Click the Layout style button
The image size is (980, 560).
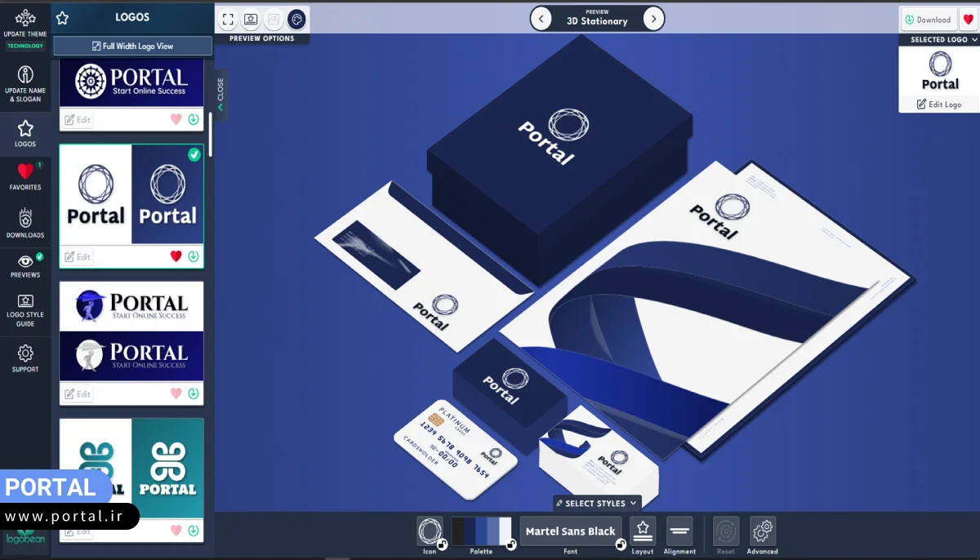click(643, 531)
